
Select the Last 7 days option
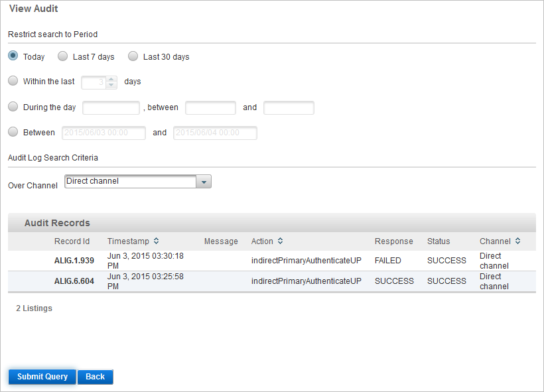pos(62,56)
